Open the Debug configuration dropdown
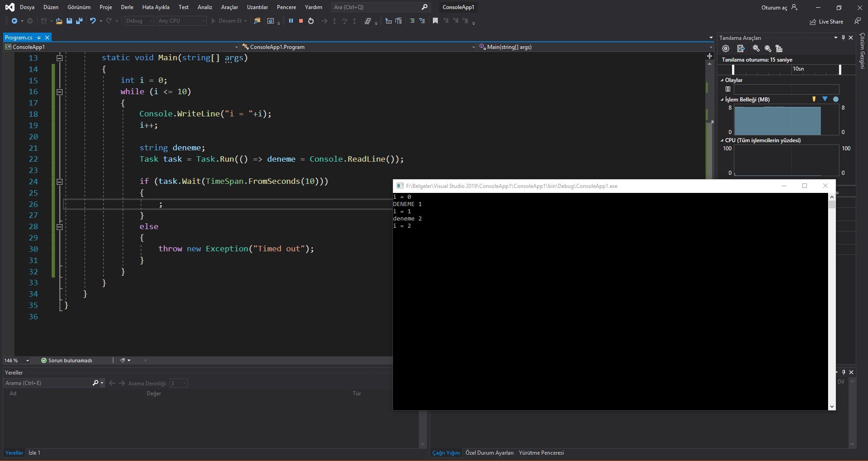Viewport: 868px width, 461px height. (139, 21)
